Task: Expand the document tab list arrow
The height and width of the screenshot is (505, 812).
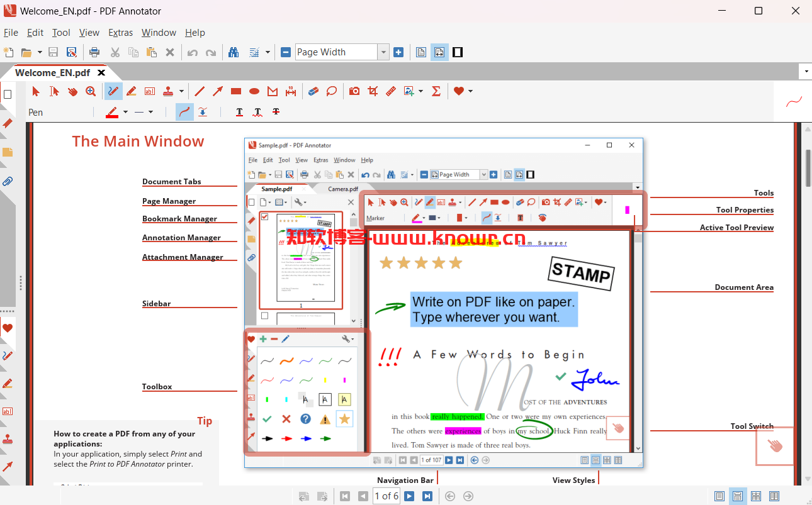Action: click(806, 71)
